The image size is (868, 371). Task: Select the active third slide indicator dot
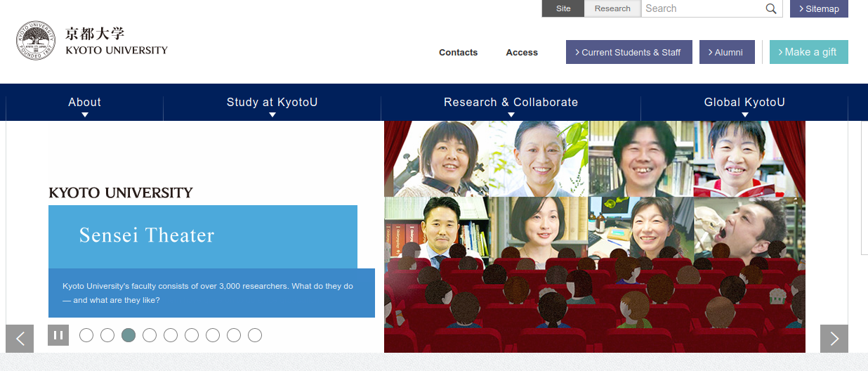point(129,335)
